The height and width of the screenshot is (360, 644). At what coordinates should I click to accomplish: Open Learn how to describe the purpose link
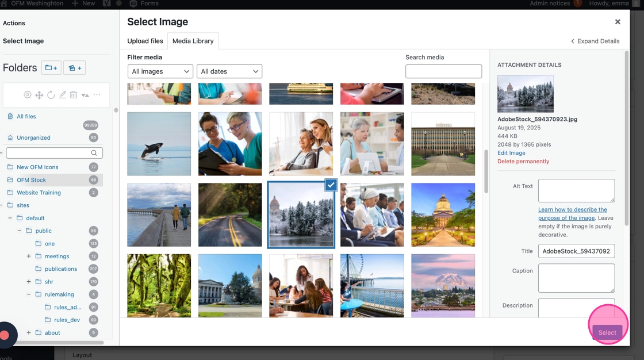coord(573,214)
